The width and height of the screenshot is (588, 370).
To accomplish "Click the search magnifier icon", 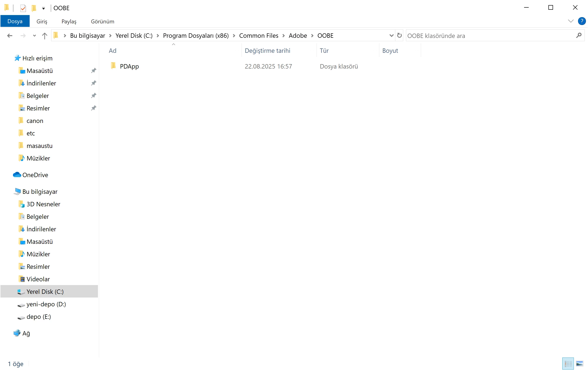I will pos(579,36).
